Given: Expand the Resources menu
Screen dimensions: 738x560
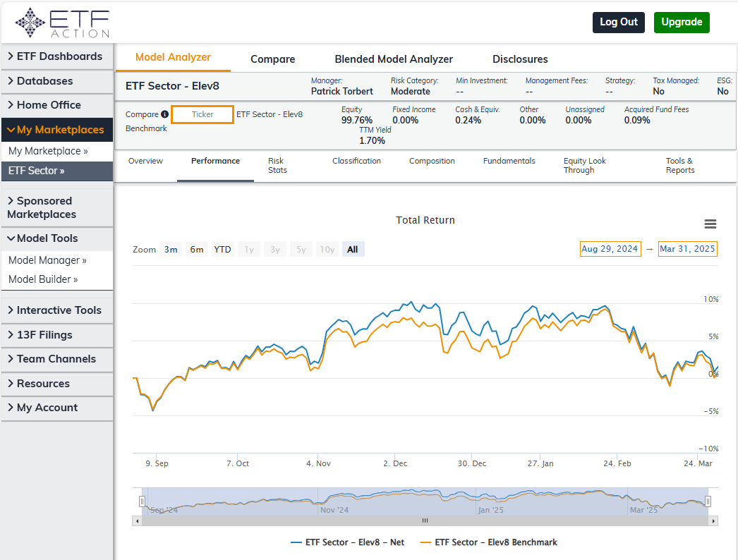Looking at the screenshot, I should pos(57,384).
